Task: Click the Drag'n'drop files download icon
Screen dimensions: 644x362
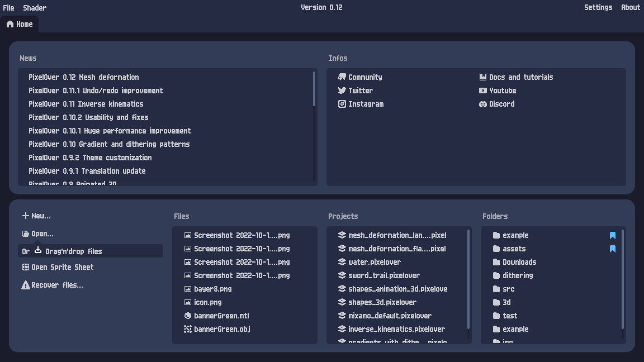Action: 38,250
